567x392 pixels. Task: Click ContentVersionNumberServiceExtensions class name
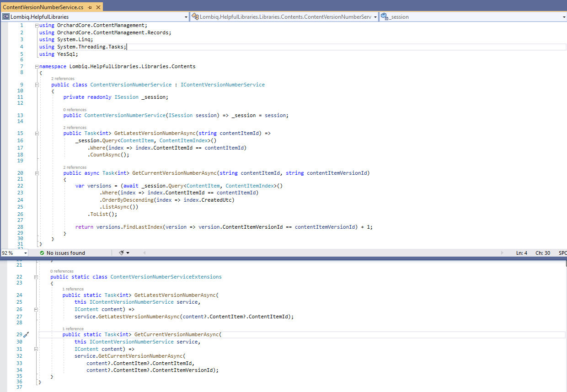166,277
